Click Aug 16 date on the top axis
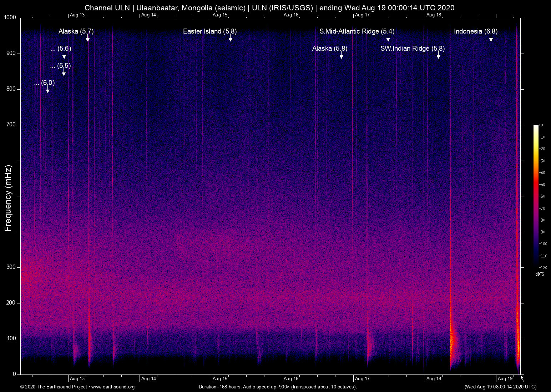 coord(291,15)
